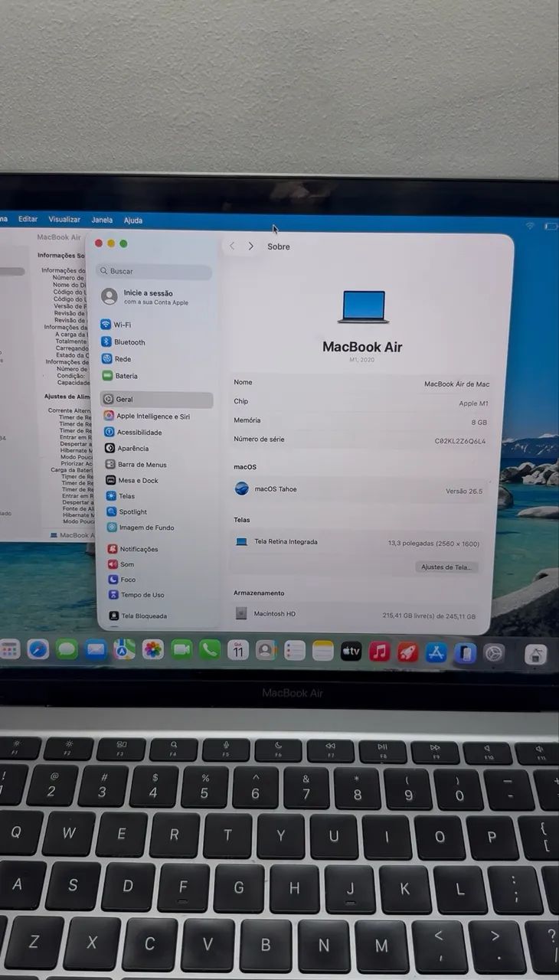559x980 pixels.
Task: Click the Nome row value MacBook Air de Mac
Action: point(456,384)
